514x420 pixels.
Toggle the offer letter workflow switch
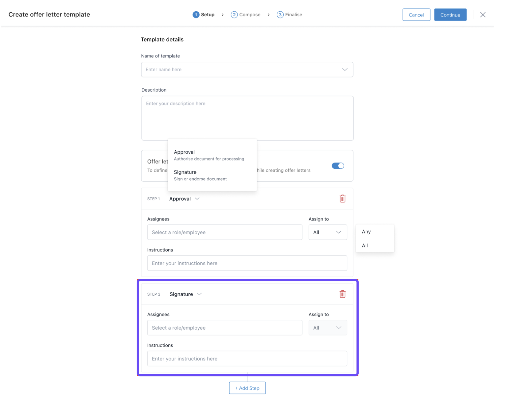tap(338, 166)
